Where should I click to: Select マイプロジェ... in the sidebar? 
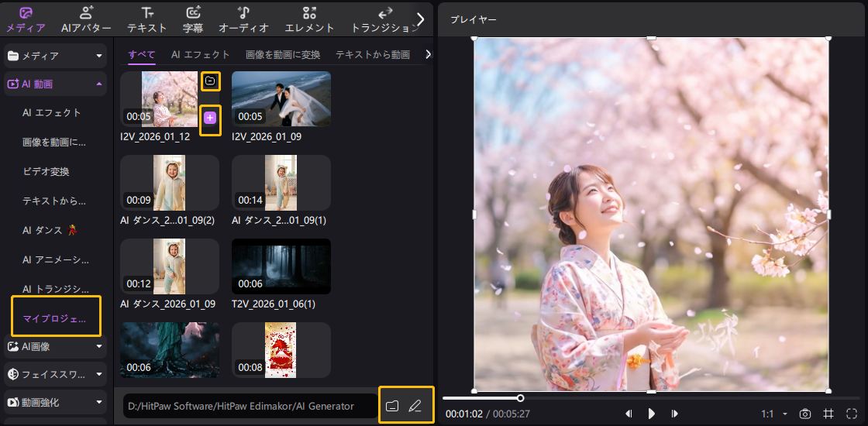56,317
